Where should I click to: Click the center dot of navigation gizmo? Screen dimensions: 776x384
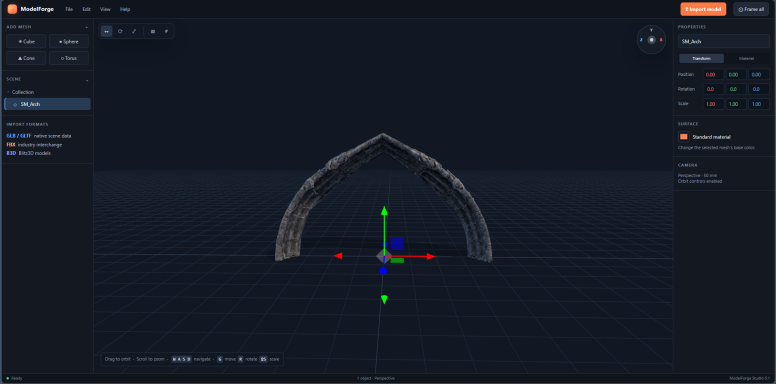651,40
